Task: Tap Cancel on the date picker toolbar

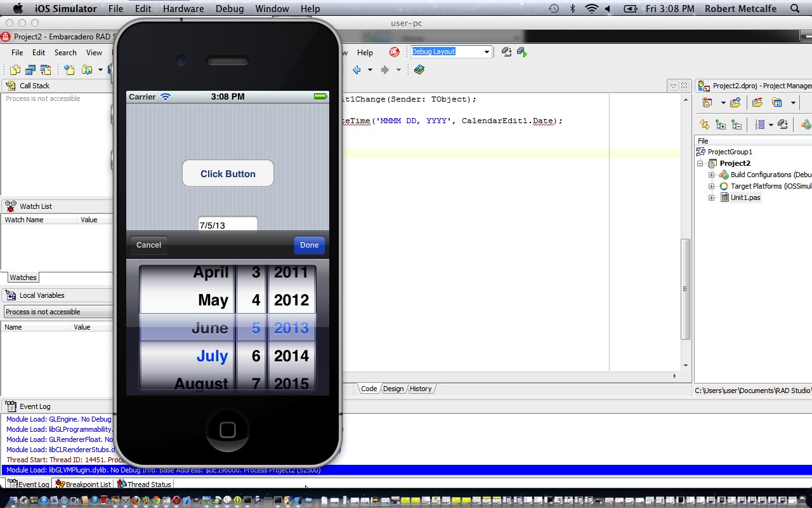Action: click(x=148, y=245)
